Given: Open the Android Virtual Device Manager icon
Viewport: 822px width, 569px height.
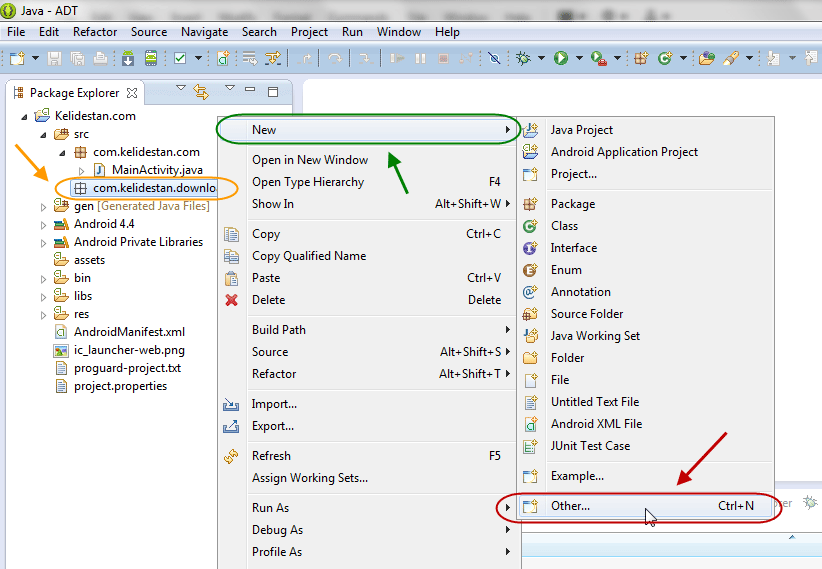Looking at the screenshot, I should (x=151, y=58).
